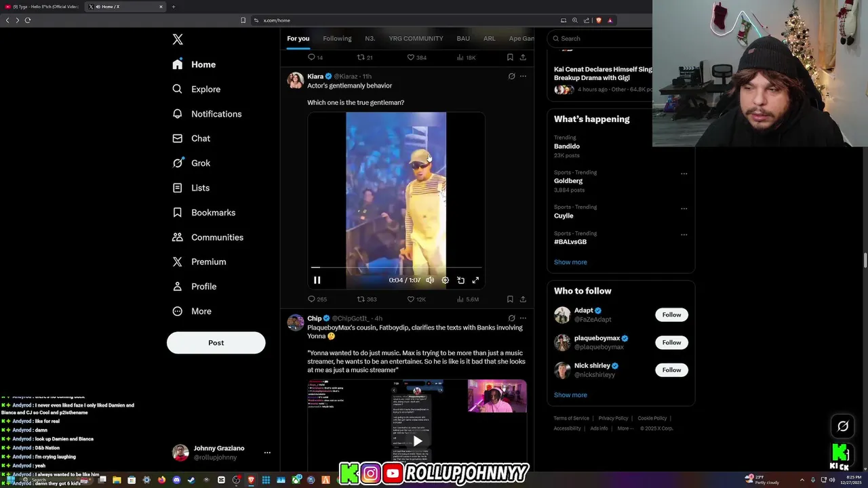Open Discord from the Windows taskbar
This screenshot has width=868, height=488.
176,480
